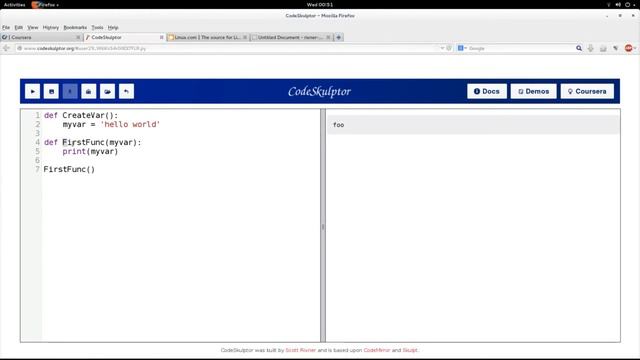Click line number 3 in the gutter

coord(38,133)
